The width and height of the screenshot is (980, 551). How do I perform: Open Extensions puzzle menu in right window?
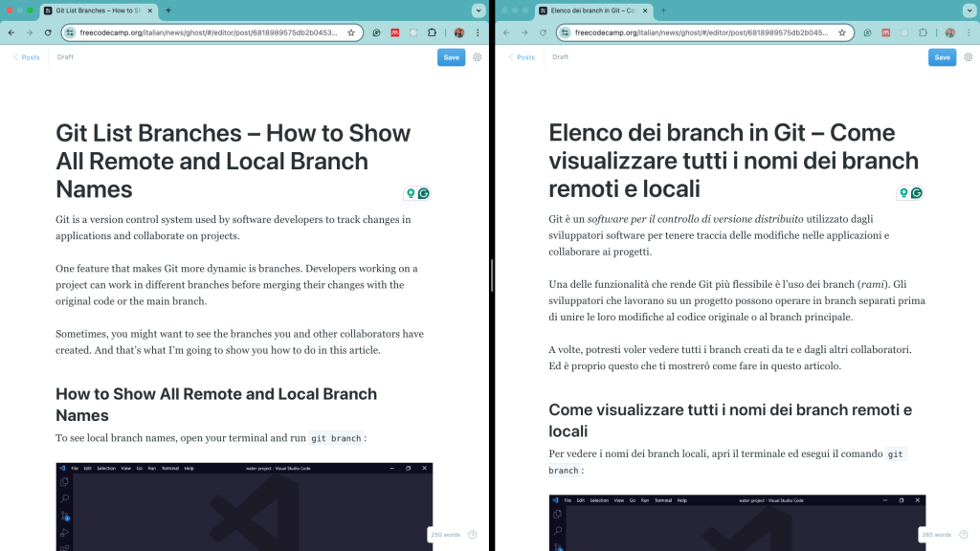(924, 33)
